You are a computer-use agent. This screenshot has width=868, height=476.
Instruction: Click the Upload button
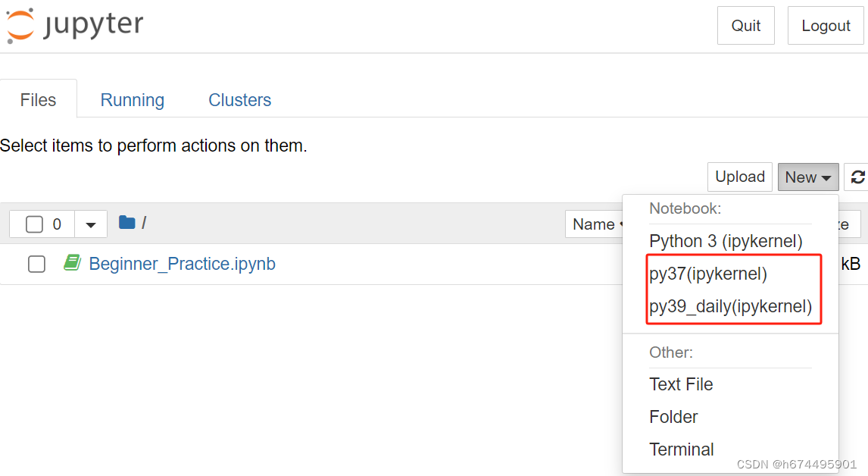[x=739, y=177]
